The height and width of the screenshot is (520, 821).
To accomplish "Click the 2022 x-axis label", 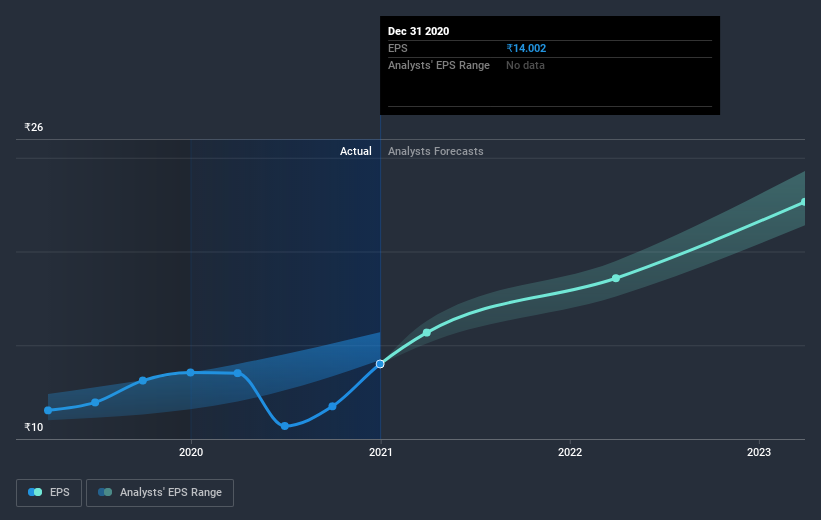I will (570, 452).
